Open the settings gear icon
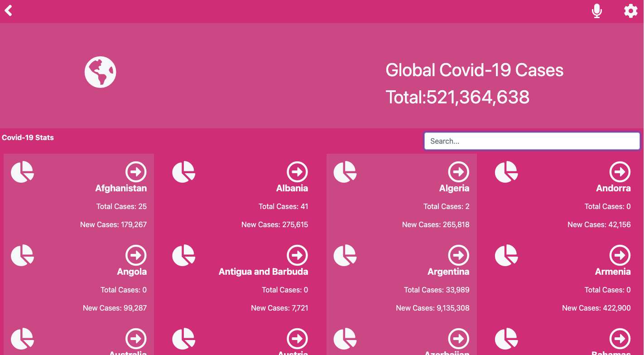The image size is (644, 355). pyautogui.click(x=630, y=11)
